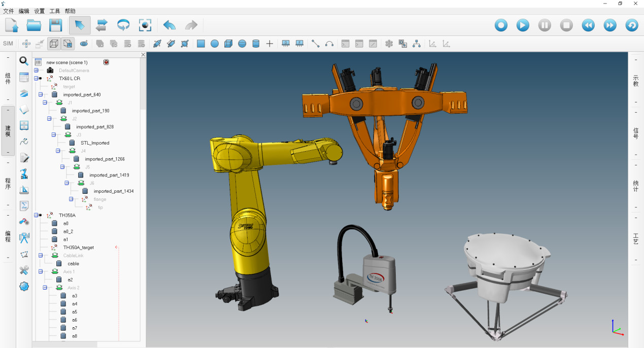Collapse the TX60 L CR robot node
The image size is (644, 348).
[x=36, y=79]
